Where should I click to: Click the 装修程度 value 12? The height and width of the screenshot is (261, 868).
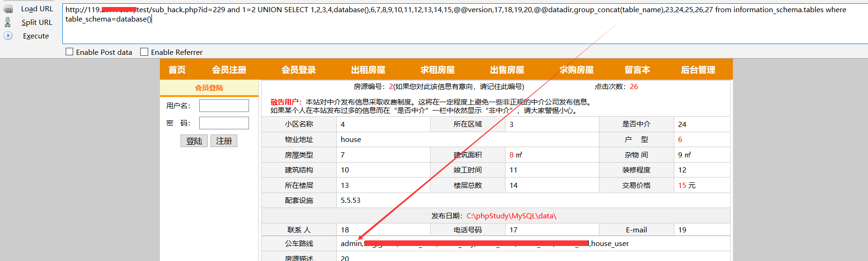682,170
